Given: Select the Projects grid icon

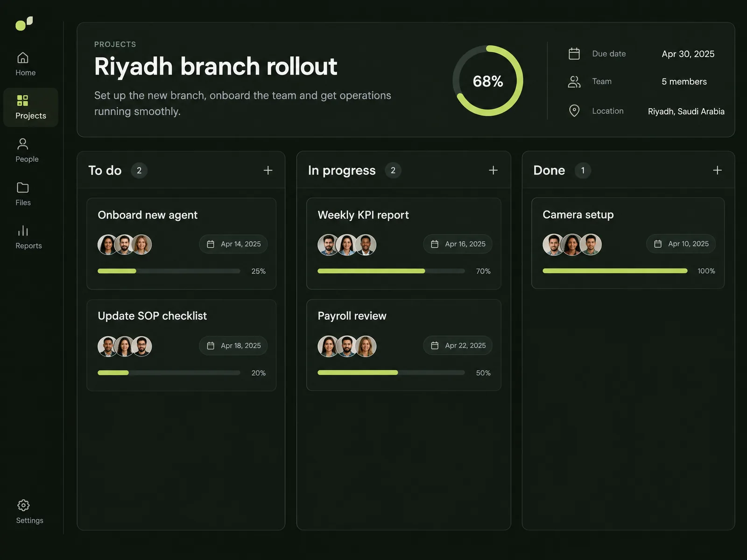Looking at the screenshot, I should click(22, 100).
